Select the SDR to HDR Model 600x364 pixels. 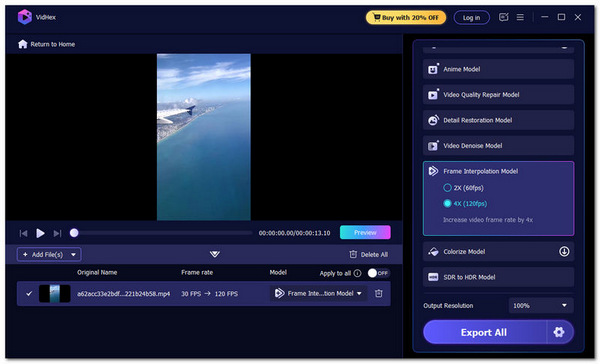pos(498,277)
